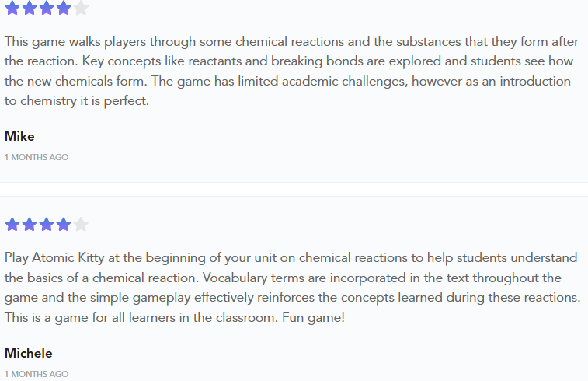
Task: Click the first star in Mike's review rating
Action: [x=12, y=8]
